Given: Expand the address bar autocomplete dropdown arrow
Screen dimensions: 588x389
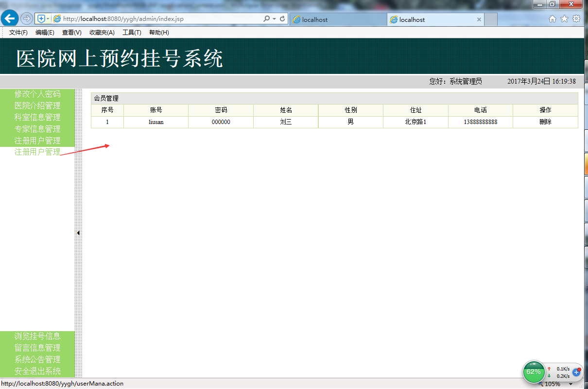Looking at the screenshot, I should click(274, 19).
